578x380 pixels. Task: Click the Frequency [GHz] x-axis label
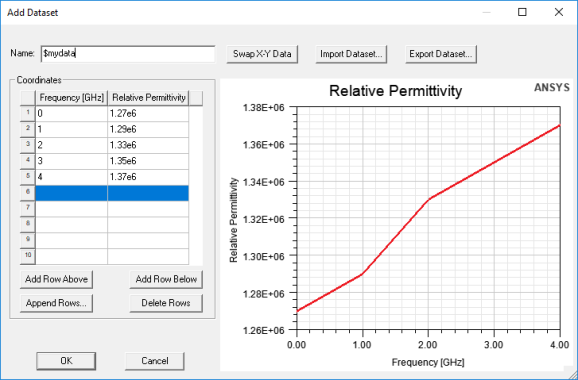(x=428, y=362)
